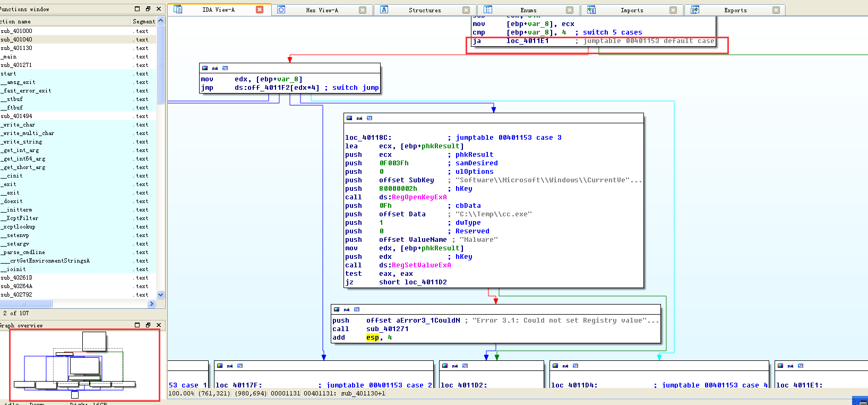Viewport: 868px width, 405px height.
Task: Click functions list scroll-up arrow
Action: [x=161, y=21]
